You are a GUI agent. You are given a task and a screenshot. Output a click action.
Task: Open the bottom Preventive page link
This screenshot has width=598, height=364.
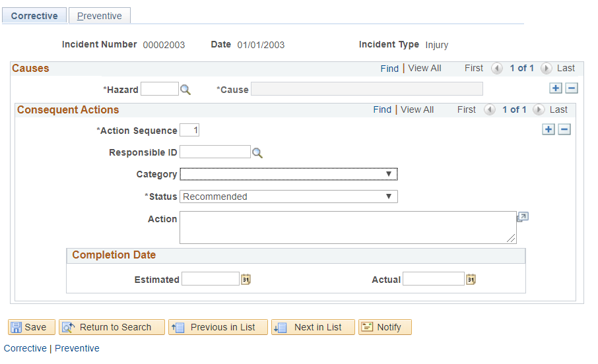click(77, 348)
